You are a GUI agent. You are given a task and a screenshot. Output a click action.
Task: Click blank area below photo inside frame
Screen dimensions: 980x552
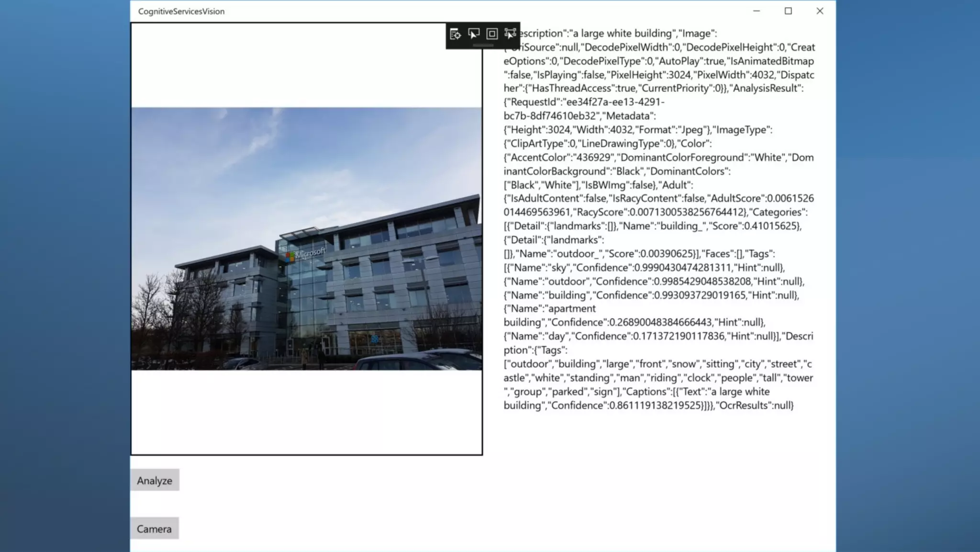pyautogui.click(x=306, y=412)
